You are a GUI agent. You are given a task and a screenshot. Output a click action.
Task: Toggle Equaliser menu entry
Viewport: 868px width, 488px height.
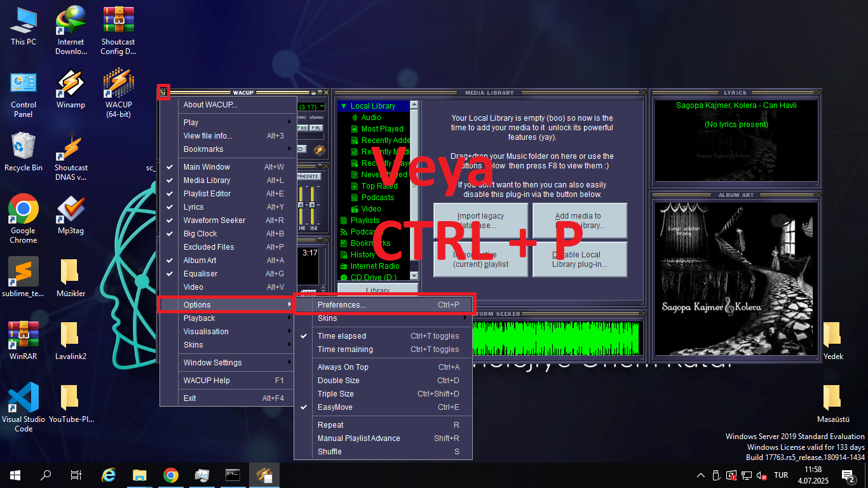coord(227,274)
